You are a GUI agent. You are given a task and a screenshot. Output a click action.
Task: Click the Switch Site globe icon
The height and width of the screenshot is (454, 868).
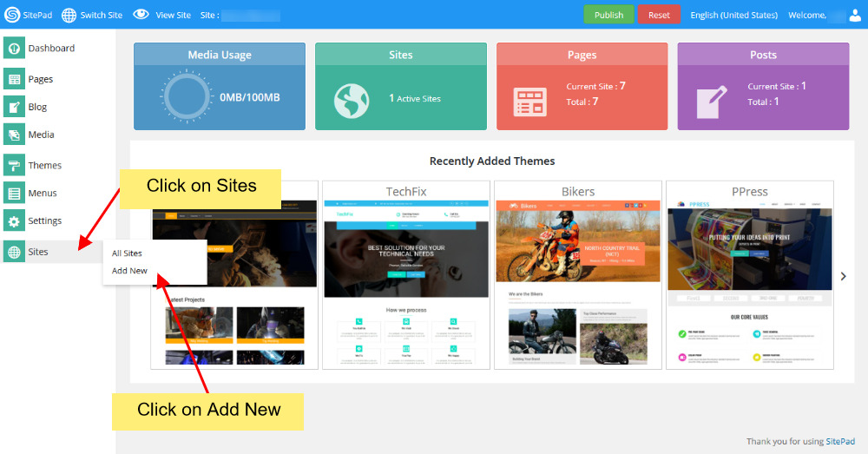click(69, 15)
